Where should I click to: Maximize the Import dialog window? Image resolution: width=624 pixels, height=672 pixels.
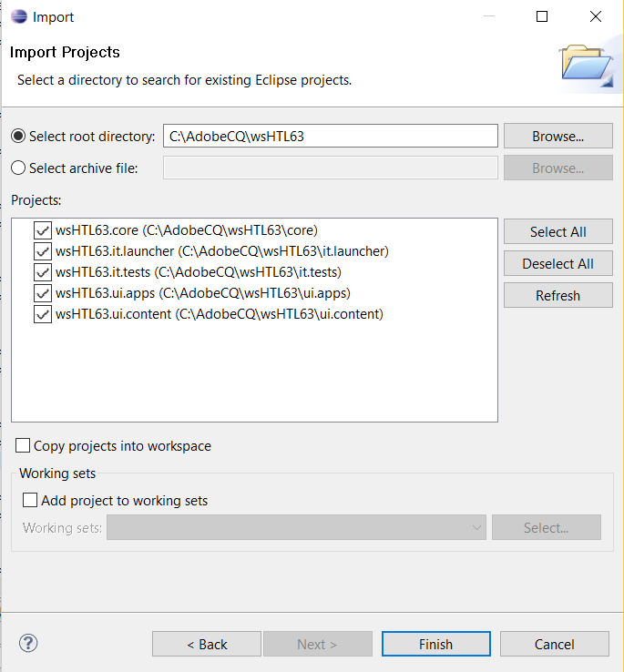click(542, 16)
